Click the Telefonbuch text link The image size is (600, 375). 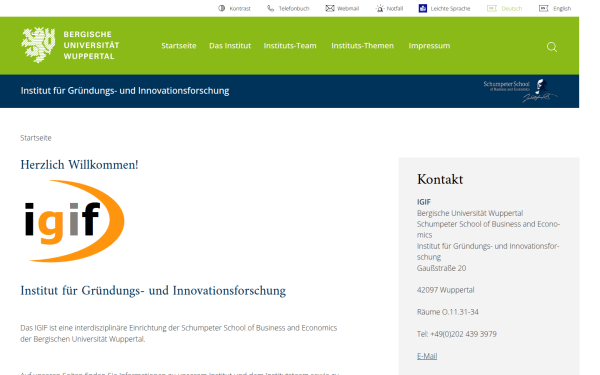point(294,8)
